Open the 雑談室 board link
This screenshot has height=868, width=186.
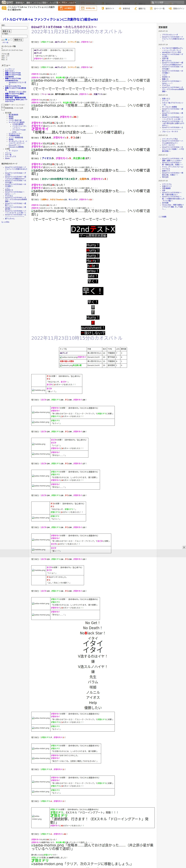(11, 117)
